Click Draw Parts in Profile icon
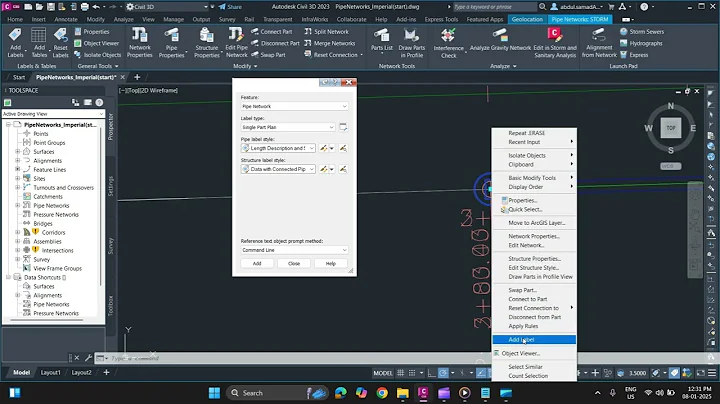This screenshot has height=404, width=720. tap(411, 42)
